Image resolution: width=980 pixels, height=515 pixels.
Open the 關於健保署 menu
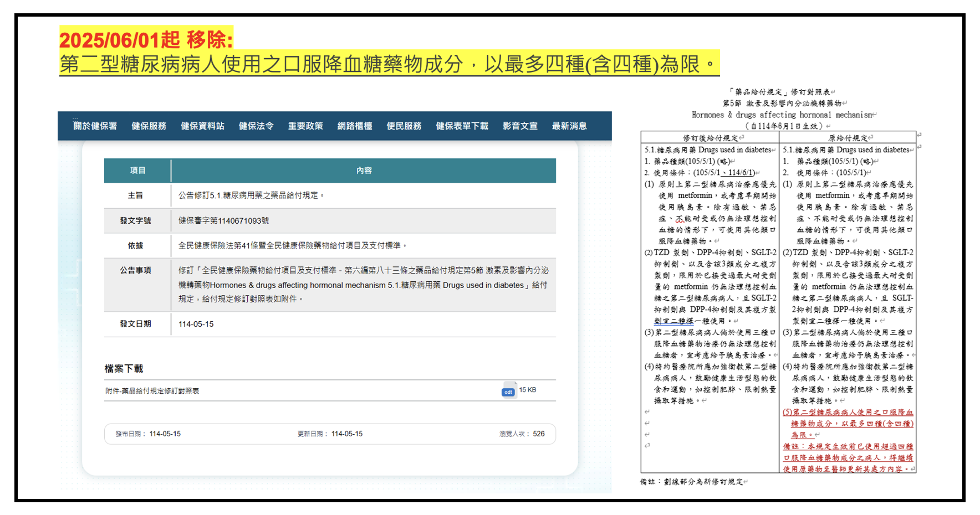coord(95,126)
